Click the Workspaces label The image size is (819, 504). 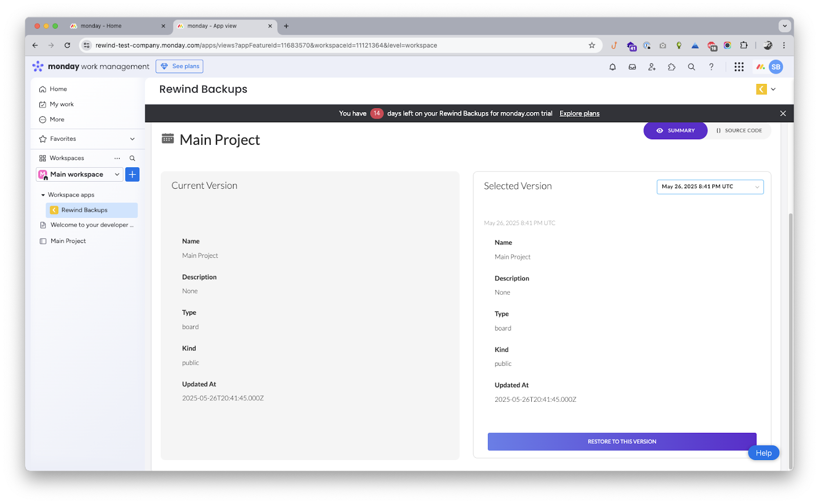pos(67,158)
